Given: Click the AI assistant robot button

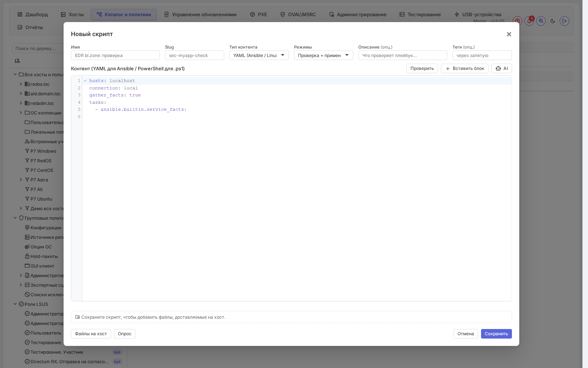Looking at the screenshot, I should pyautogui.click(x=502, y=68).
